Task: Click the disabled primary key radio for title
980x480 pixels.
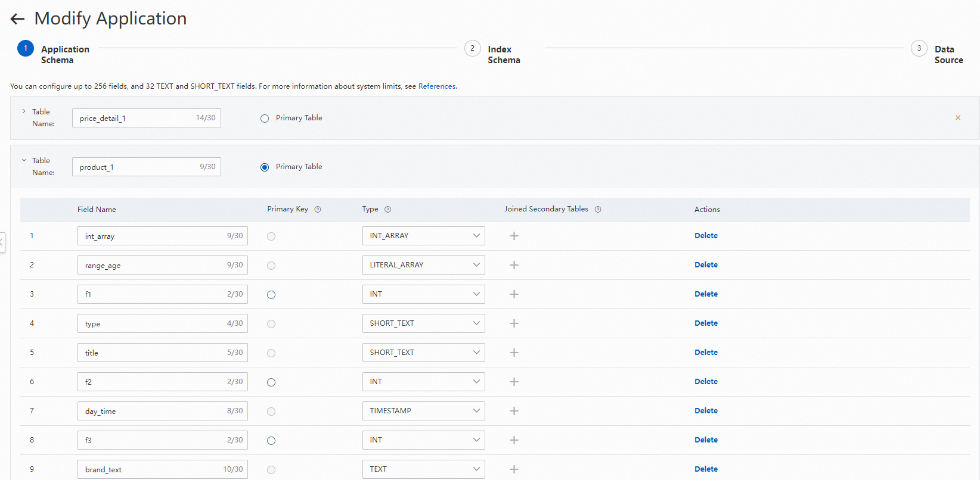Action: 271,353
